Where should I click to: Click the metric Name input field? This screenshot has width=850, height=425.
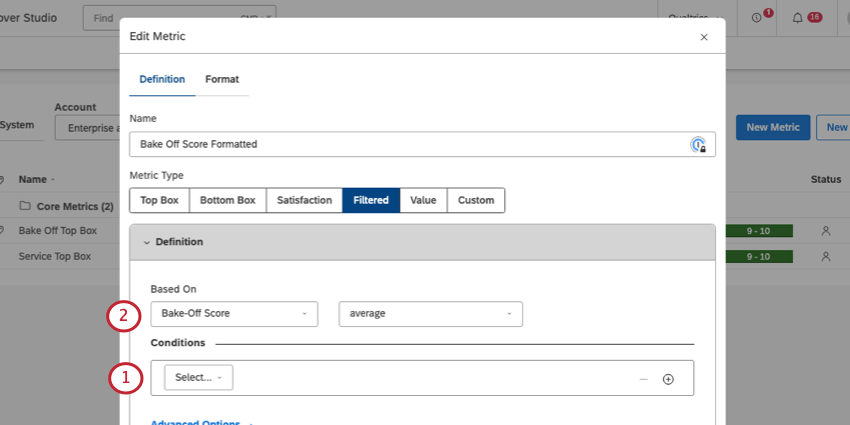pos(410,144)
